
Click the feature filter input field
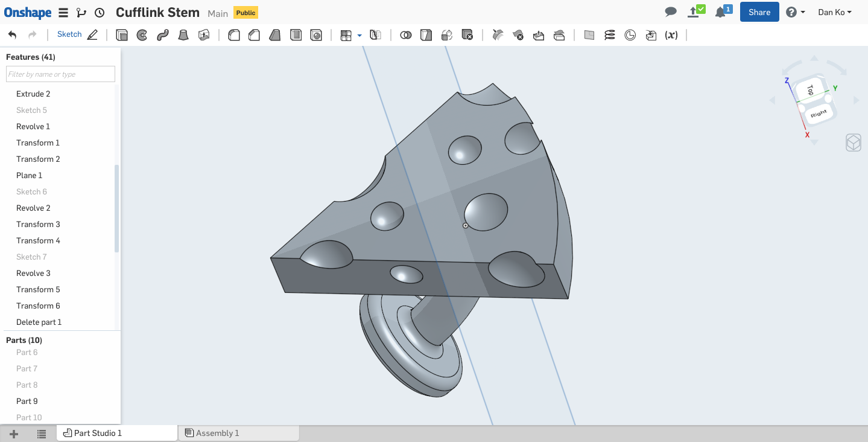click(60, 74)
